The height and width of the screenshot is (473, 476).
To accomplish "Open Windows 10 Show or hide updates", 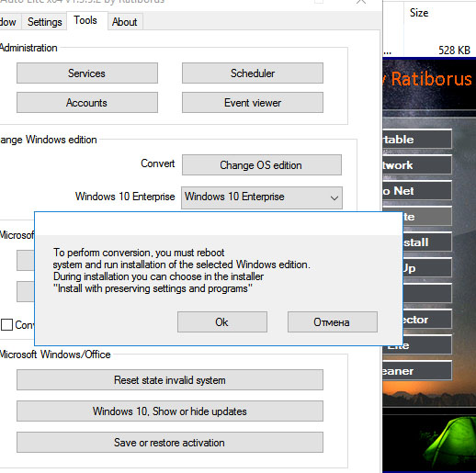I will [x=170, y=411].
